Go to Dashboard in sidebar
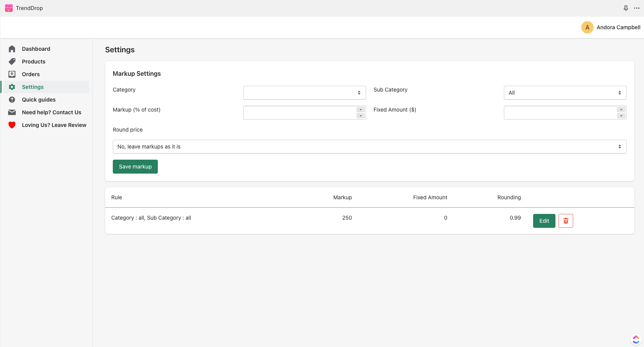 [36, 49]
